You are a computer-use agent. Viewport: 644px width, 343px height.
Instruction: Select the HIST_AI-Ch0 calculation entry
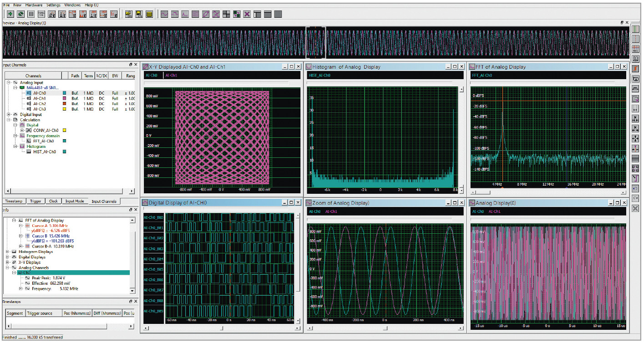[45, 152]
